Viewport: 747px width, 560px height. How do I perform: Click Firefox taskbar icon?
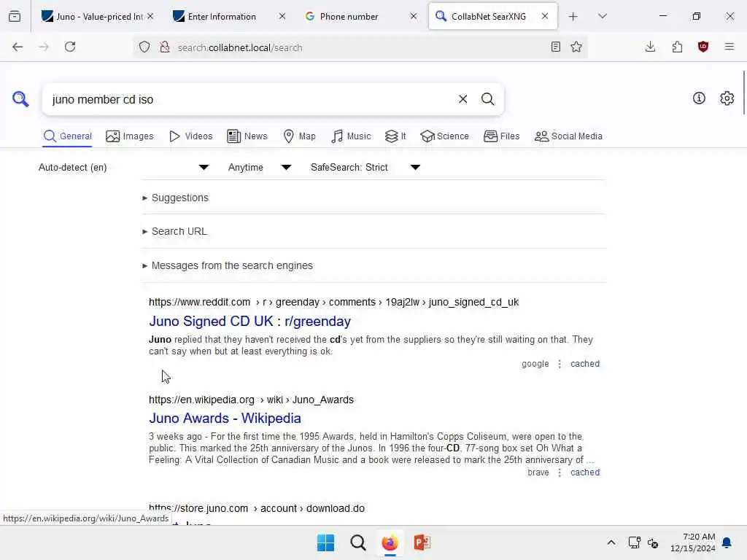tap(390, 542)
